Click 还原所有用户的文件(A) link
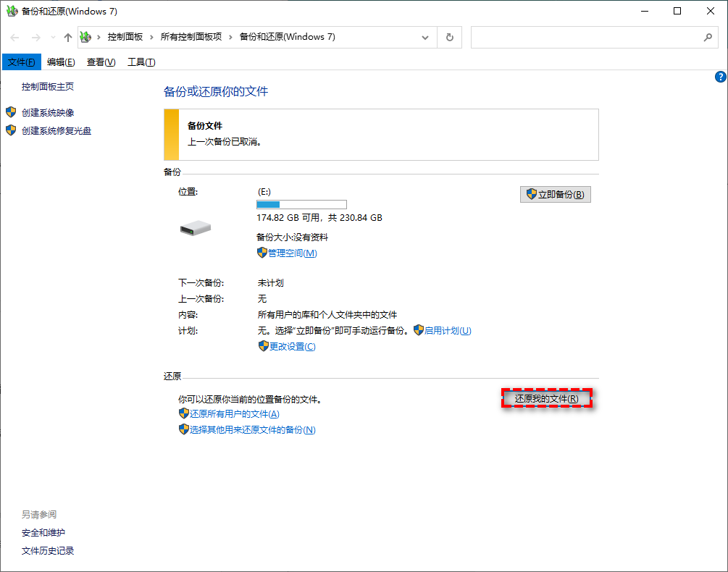The image size is (728, 572). [235, 414]
